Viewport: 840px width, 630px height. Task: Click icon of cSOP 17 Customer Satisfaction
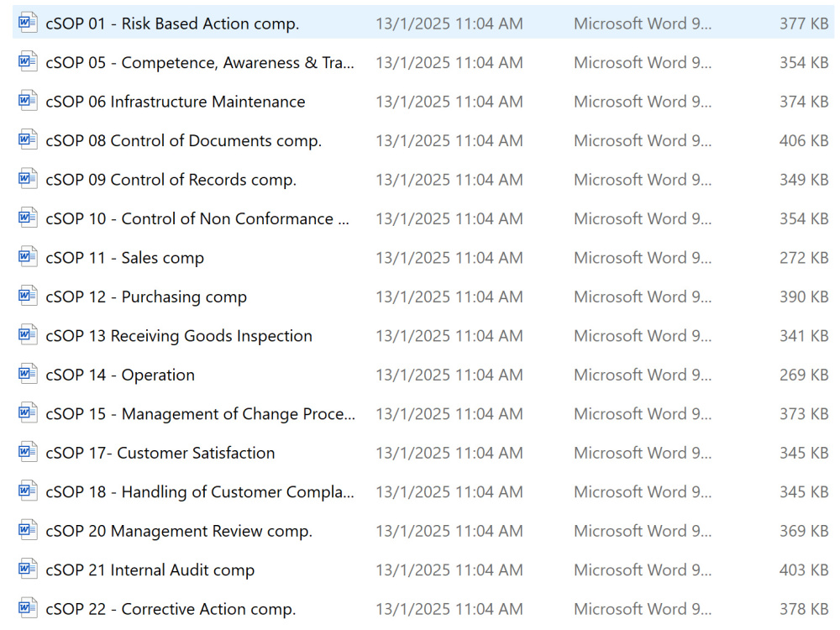pyautogui.click(x=28, y=453)
